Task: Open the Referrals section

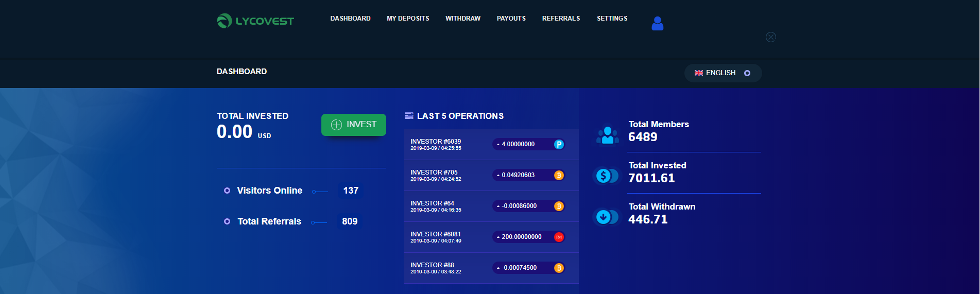Action: coord(561,19)
